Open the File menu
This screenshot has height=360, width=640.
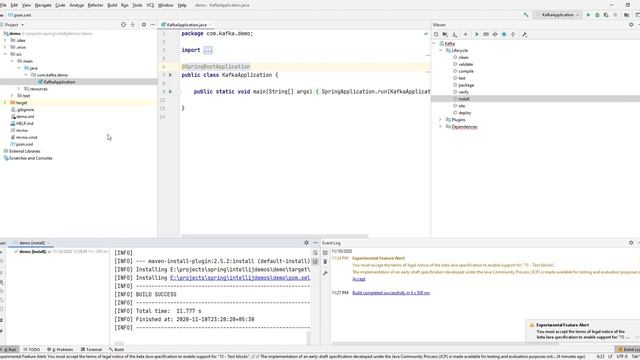point(3,5)
